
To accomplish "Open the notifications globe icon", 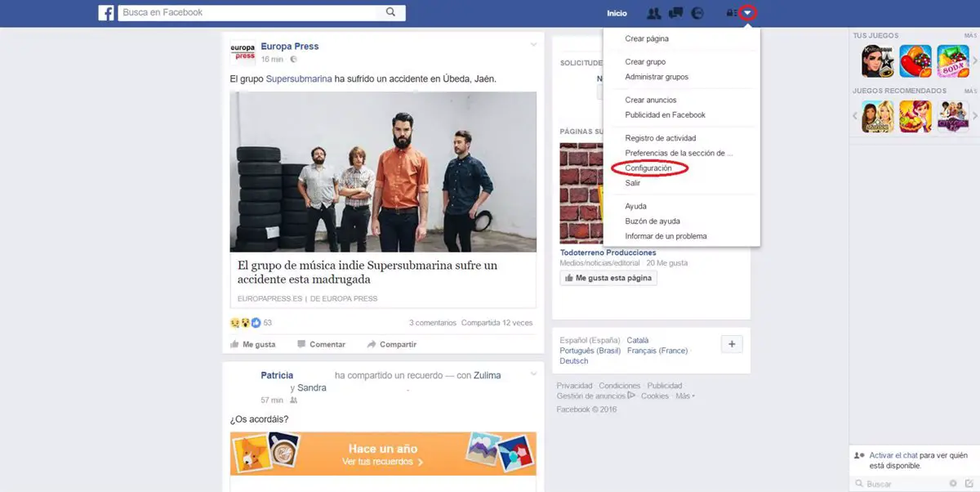I will point(697,13).
